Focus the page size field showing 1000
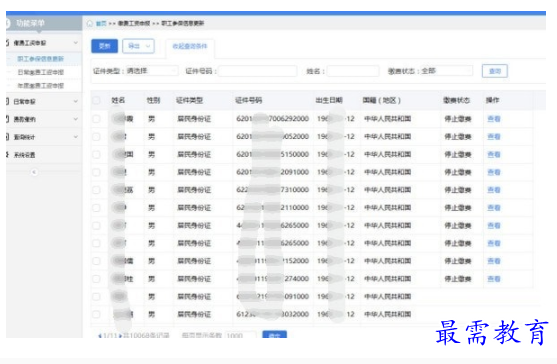 coord(240,335)
